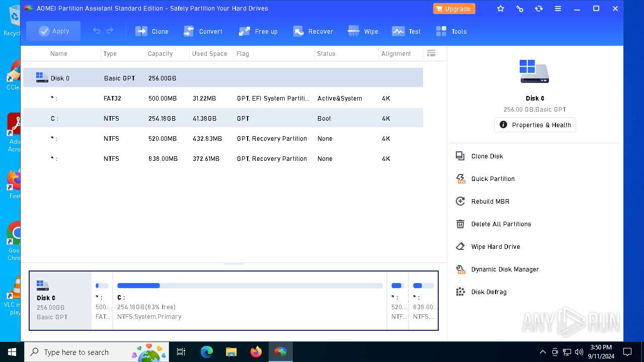
Task: Click the volume icon in system tray
Action: point(579,352)
